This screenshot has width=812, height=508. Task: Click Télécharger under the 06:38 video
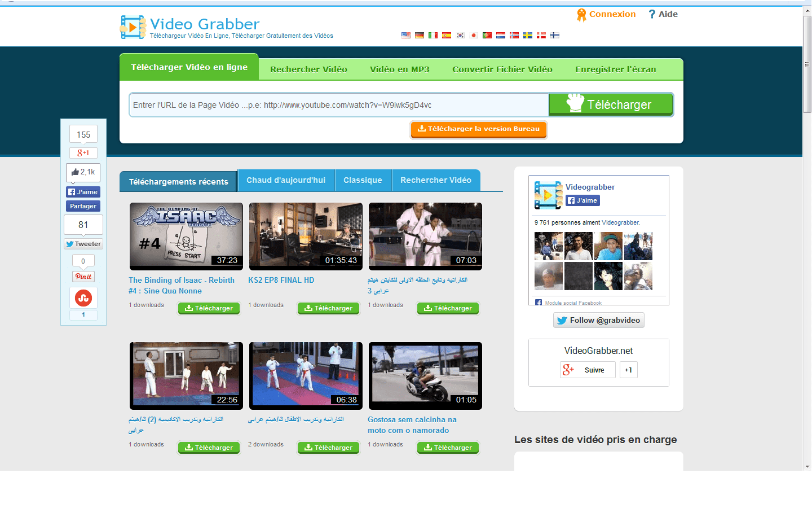[328, 448]
